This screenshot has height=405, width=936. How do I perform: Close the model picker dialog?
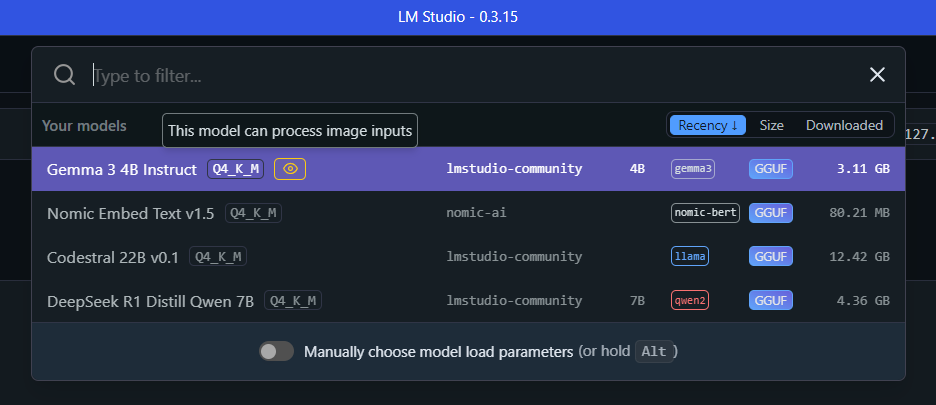pyautogui.click(x=877, y=75)
